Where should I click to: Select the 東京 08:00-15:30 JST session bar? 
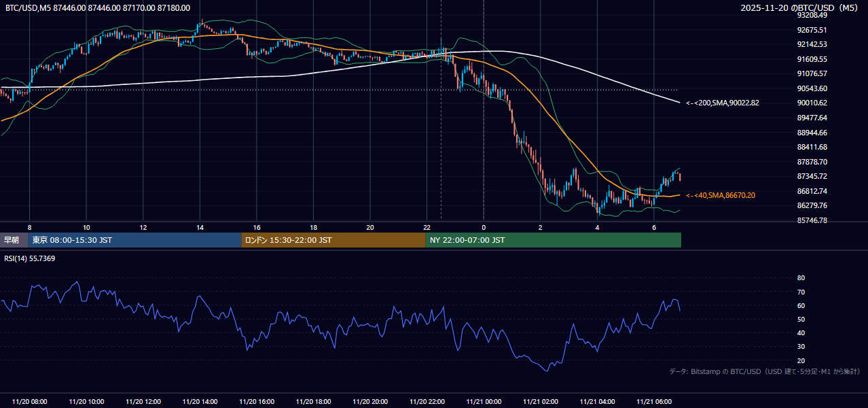point(135,240)
